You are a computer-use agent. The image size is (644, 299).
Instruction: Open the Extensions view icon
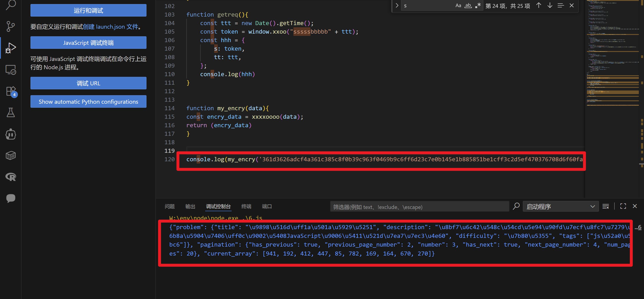tap(11, 91)
